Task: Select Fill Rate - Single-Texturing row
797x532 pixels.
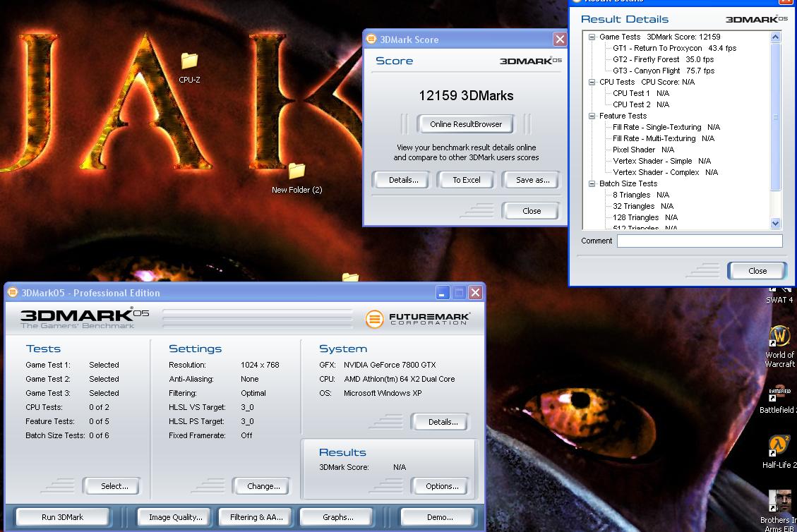Action: click(666, 127)
